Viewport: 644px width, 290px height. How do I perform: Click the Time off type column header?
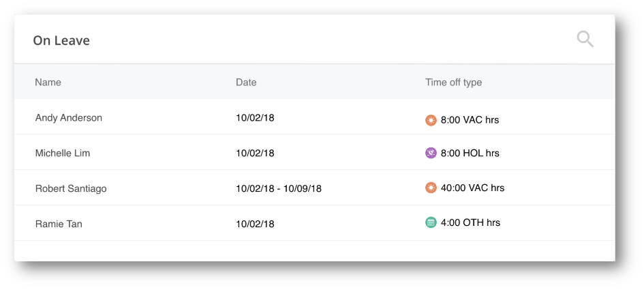click(x=453, y=83)
